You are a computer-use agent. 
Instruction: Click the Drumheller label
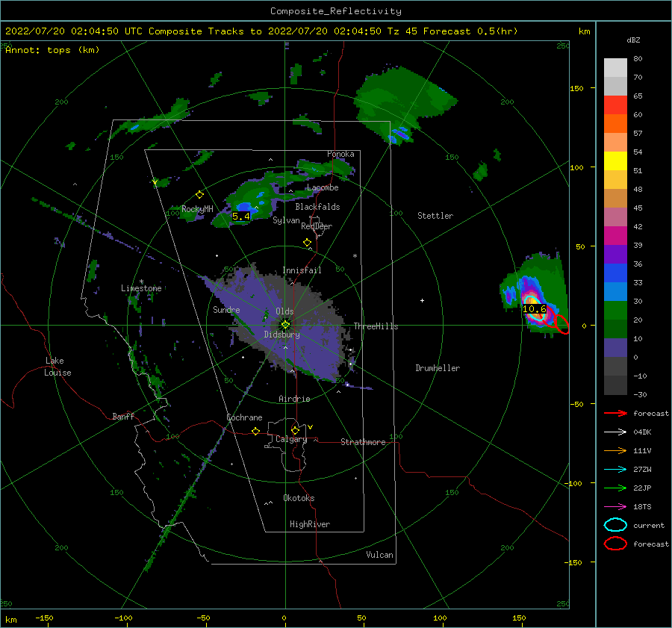(438, 368)
